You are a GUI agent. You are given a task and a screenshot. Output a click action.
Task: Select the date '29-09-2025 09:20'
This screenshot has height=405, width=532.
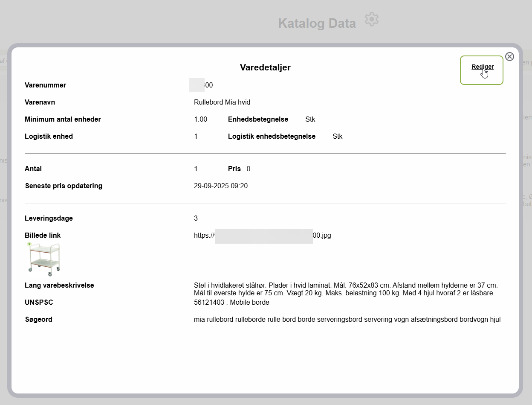point(221,186)
